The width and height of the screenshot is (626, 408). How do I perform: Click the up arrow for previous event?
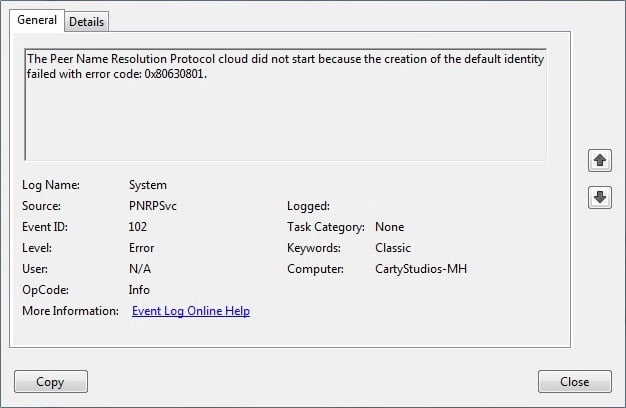[600, 160]
